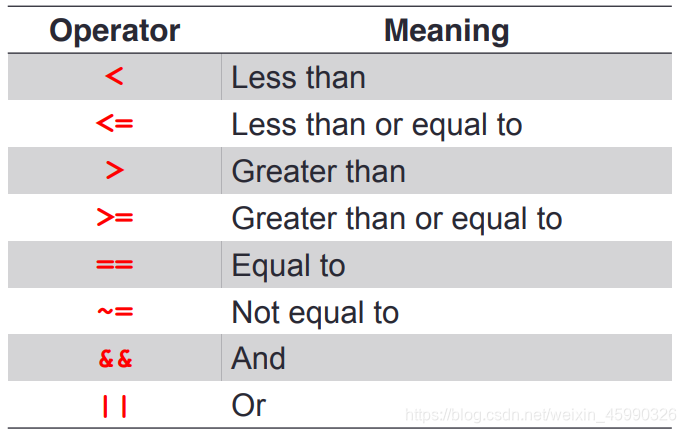Select the 'Equal to' meaning text
686x433 pixels.
point(288,265)
